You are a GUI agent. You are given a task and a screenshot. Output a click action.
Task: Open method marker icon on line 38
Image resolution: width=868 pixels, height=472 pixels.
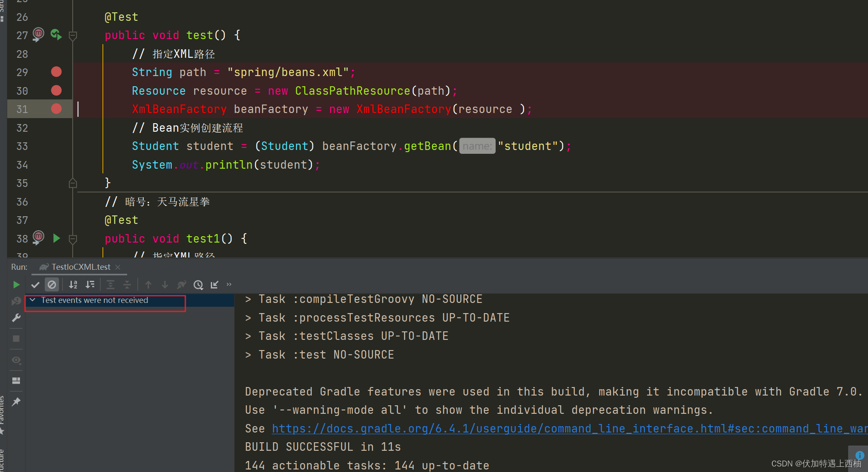[x=38, y=237]
